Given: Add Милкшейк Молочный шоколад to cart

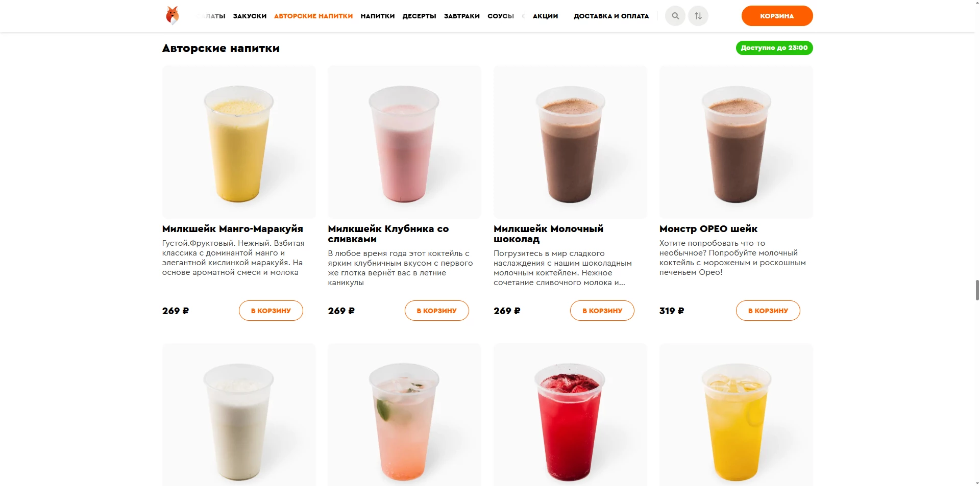Looking at the screenshot, I should click(602, 311).
